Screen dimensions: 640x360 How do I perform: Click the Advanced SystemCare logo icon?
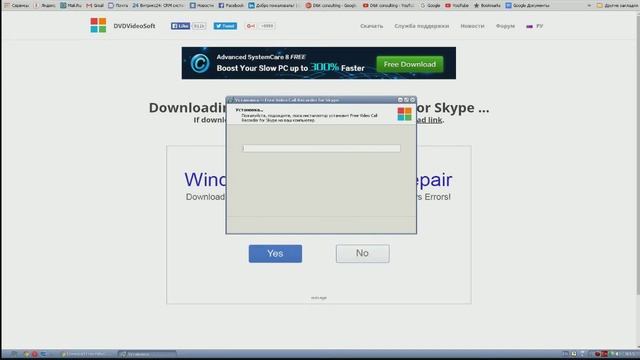200,63
